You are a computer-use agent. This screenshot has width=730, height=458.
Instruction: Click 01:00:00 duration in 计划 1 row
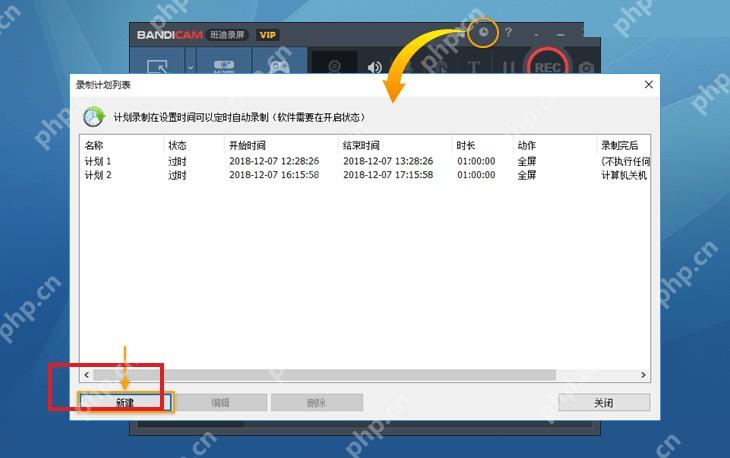tap(476, 161)
